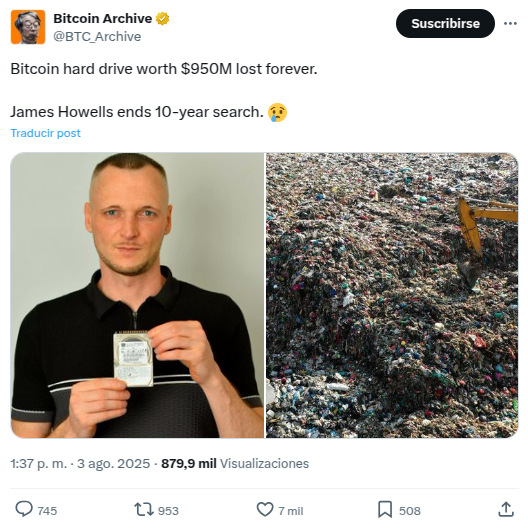Click the post timestamp 1:37 p. m.
This screenshot has height=528, width=528.
39,464
